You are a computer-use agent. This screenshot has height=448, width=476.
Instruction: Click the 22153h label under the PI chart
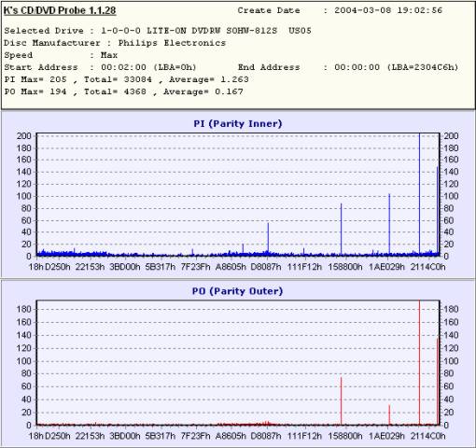tap(91, 267)
